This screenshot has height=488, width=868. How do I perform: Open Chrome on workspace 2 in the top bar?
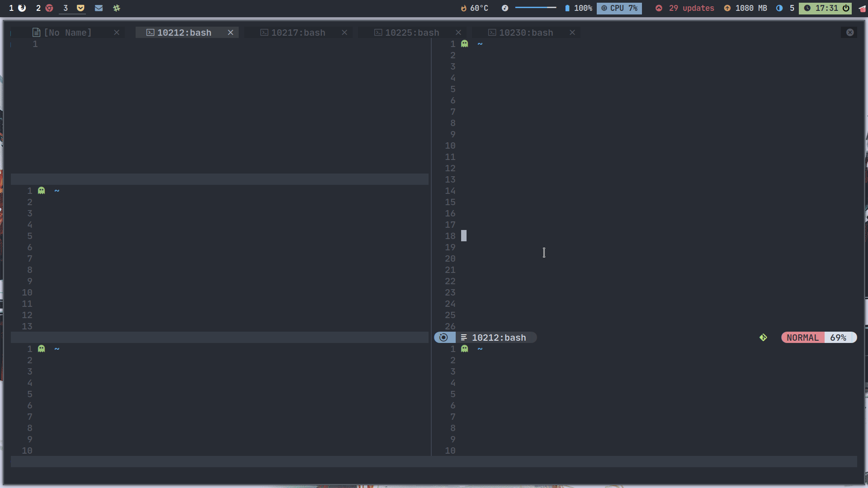[49, 8]
